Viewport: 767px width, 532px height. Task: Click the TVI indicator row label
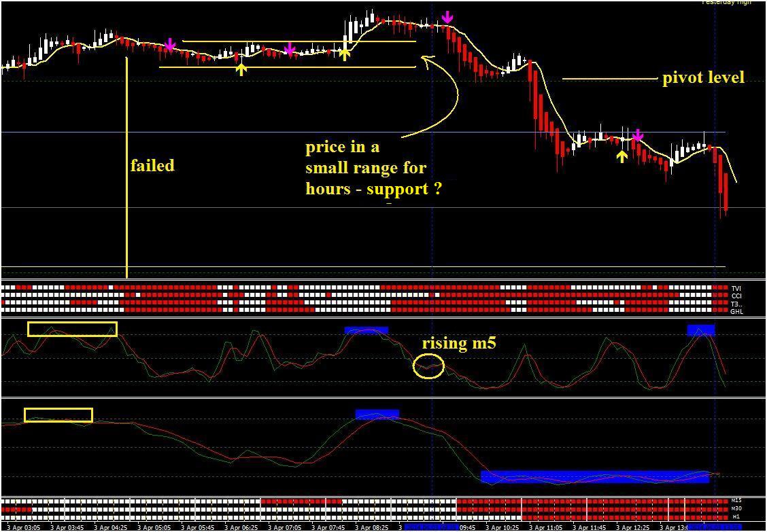pos(735,289)
